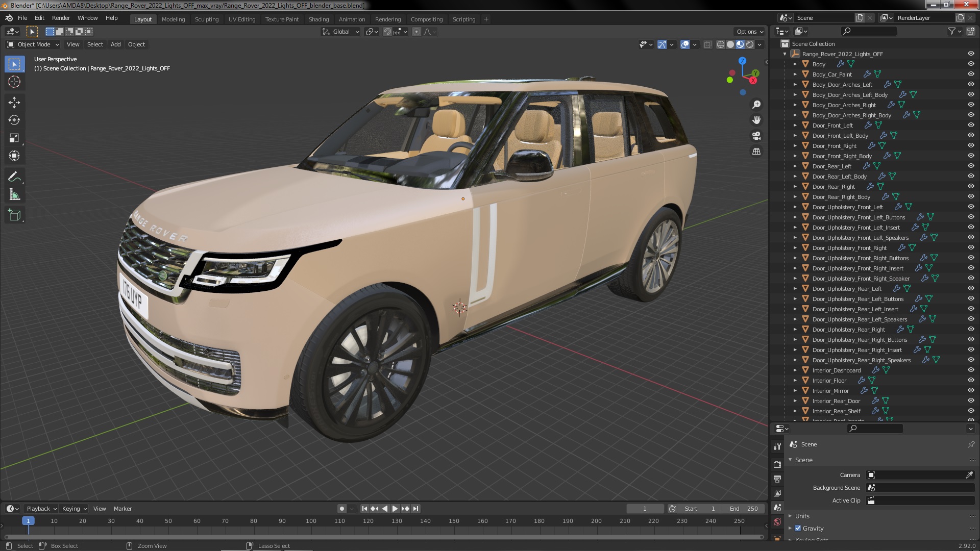Activate the Annotate pencil tool
The height and width of the screenshot is (551, 980).
coord(14,177)
